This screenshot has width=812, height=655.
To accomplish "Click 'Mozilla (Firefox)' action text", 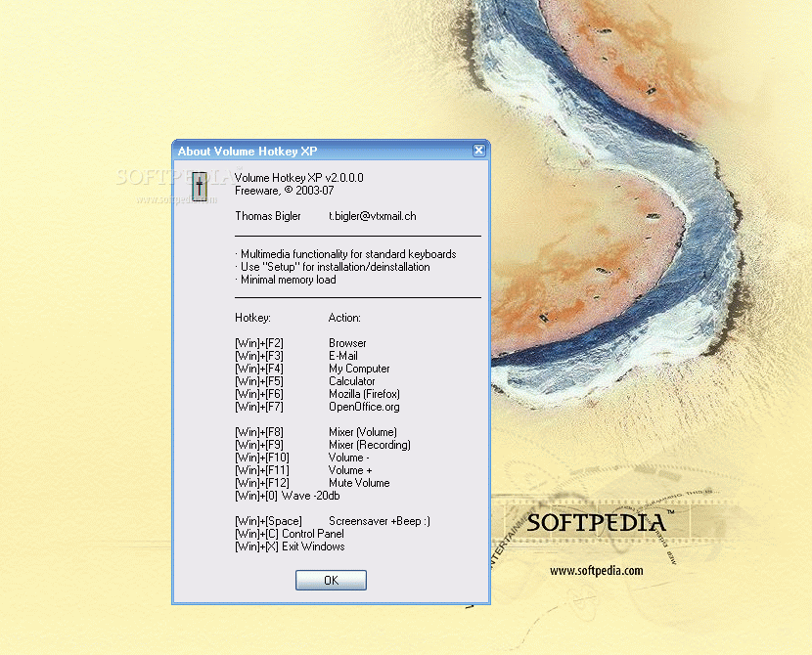I will (364, 394).
